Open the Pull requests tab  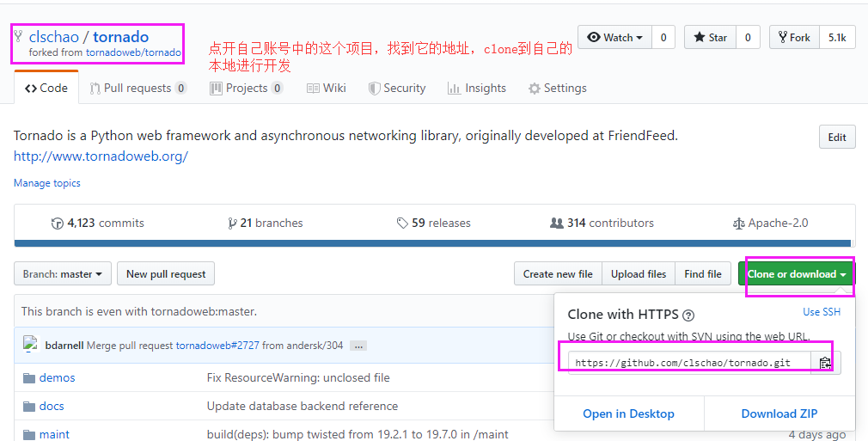pos(138,88)
